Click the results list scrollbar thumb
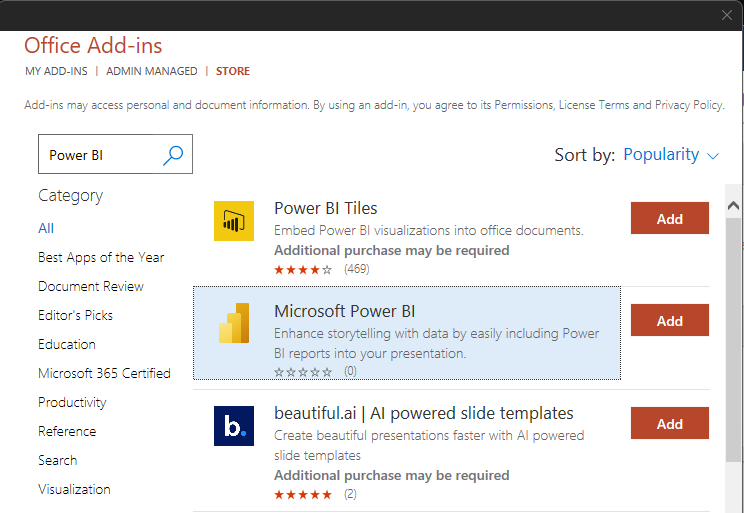Viewport: 744px width, 513px height. (733, 339)
